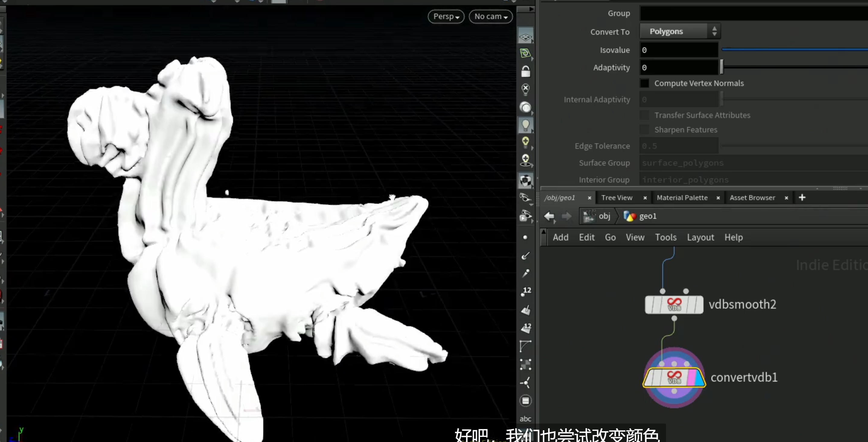Toggle the normal lighting bulb icon
Image resolution: width=868 pixels, height=442 pixels.
pyautogui.click(x=525, y=125)
